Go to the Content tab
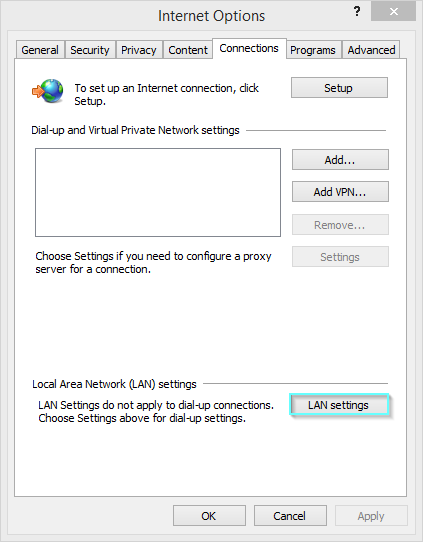The height and width of the screenshot is (542, 423). click(x=188, y=50)
